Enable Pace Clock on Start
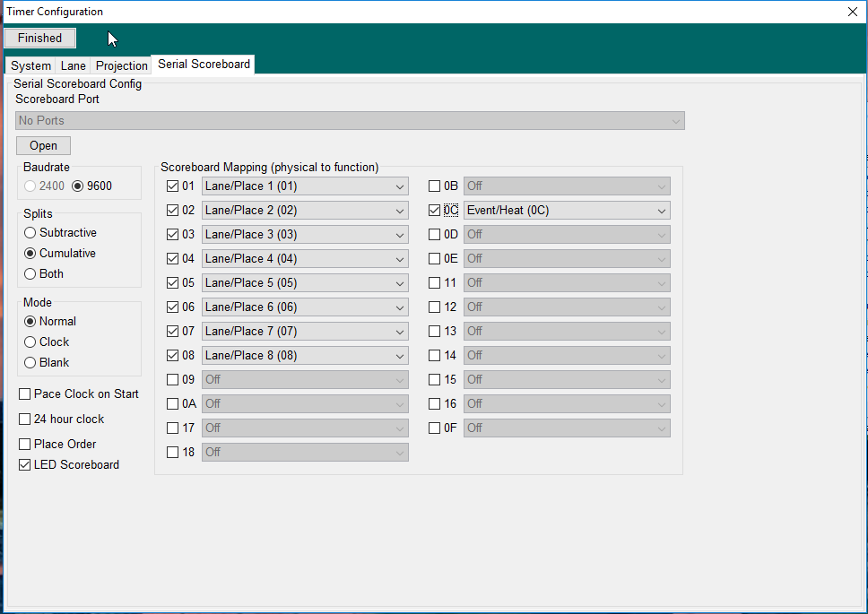Screen dimensions: 868x614 pyautogui.click(x=25, y=394)
